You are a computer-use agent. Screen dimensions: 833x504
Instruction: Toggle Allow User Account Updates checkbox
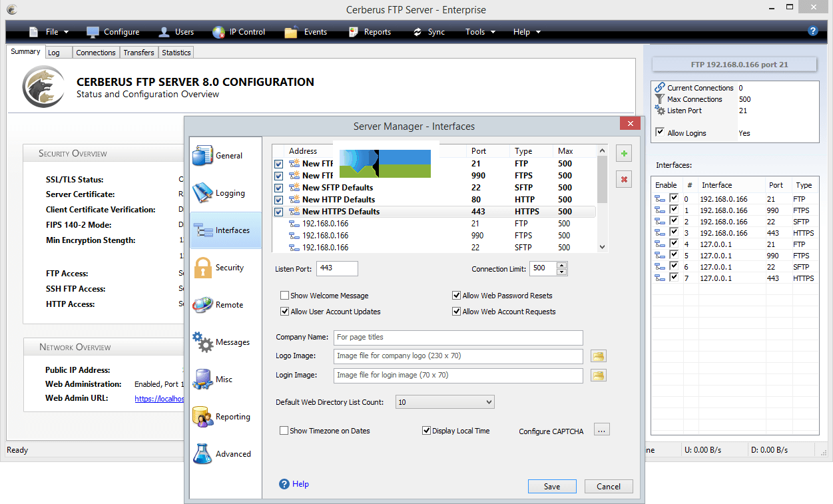tap(285, 312)
